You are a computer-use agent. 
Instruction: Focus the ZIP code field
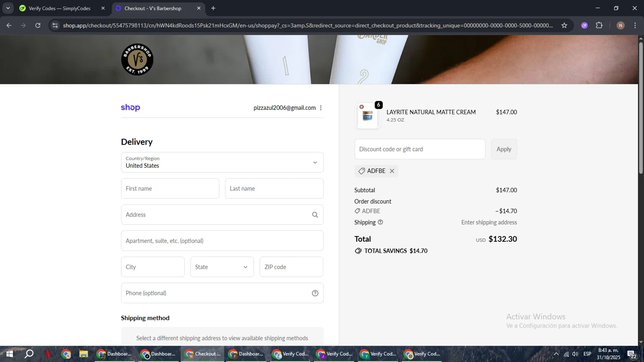[291, 267]
